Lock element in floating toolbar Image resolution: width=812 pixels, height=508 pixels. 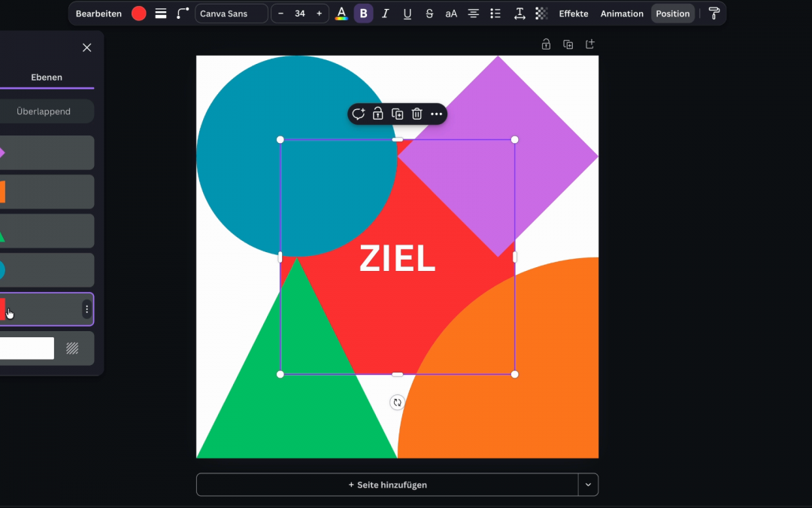[x=378, y=114]
